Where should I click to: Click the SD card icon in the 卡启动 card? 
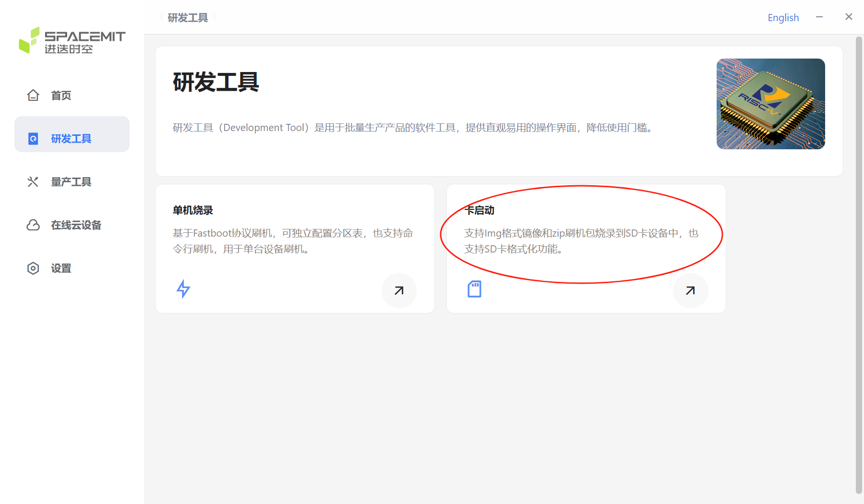(475, 289)
